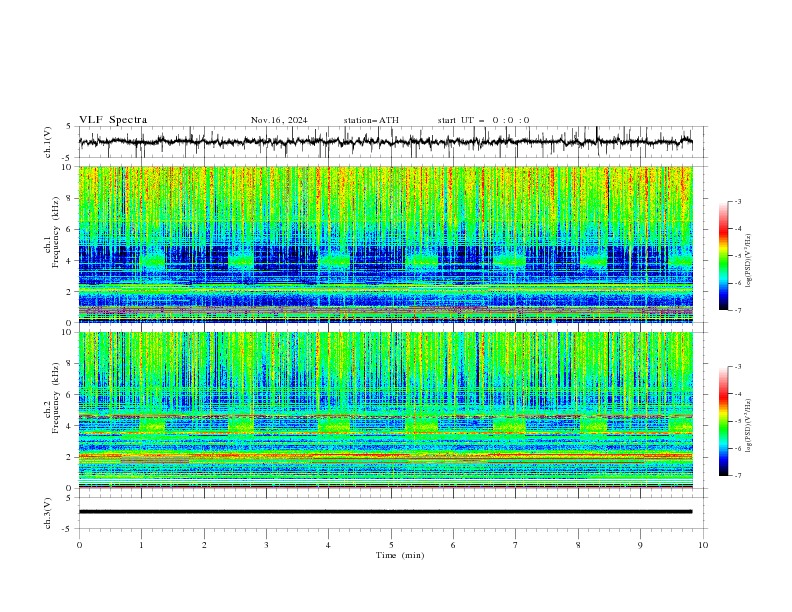Click time axis tick label '3'

266,545
